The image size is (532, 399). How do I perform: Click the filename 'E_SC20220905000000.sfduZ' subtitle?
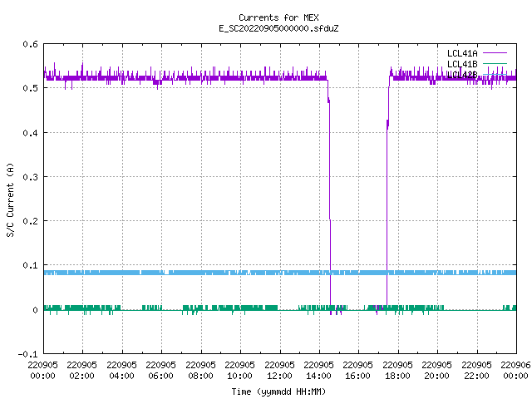pyautogui.click(x=278, y=28)
